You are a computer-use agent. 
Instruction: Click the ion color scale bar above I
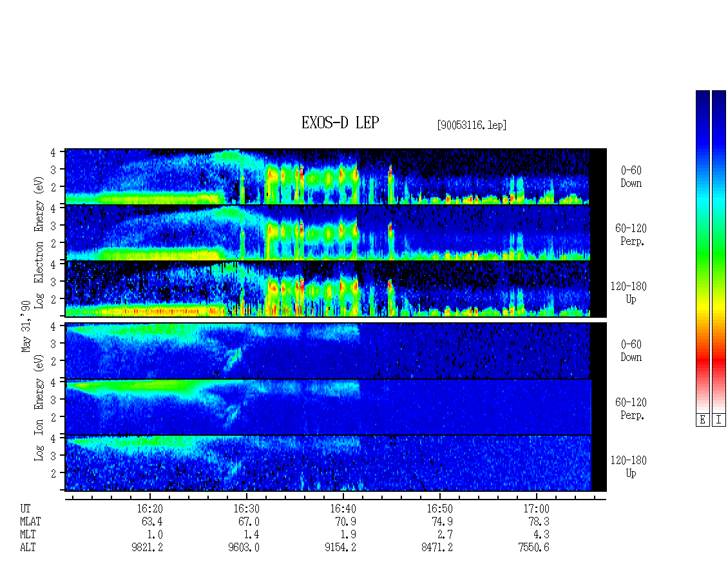coord(719,251)
